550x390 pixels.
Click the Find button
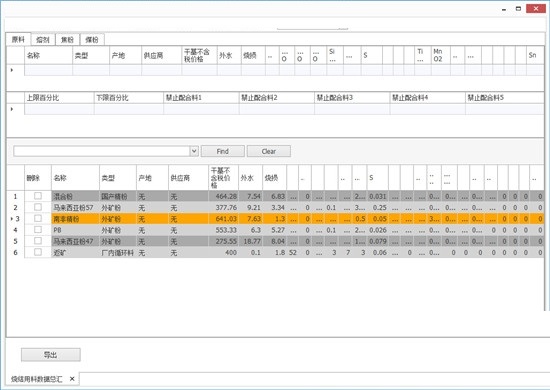point(223,151)
